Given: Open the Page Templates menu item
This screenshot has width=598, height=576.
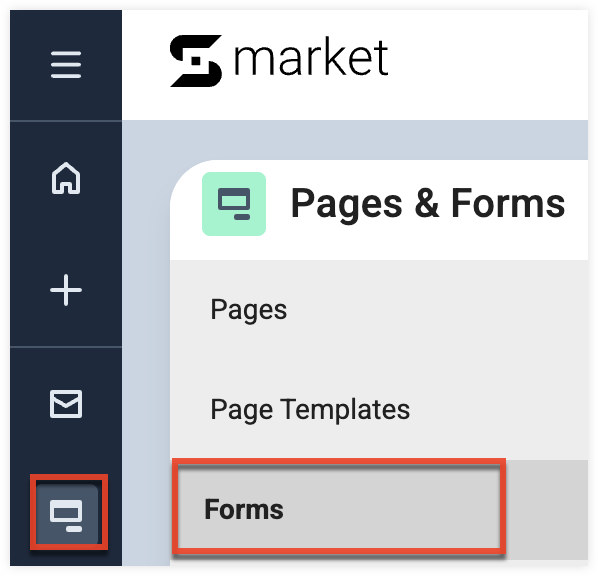Looking at the screenshot, I should click(379, 409).
